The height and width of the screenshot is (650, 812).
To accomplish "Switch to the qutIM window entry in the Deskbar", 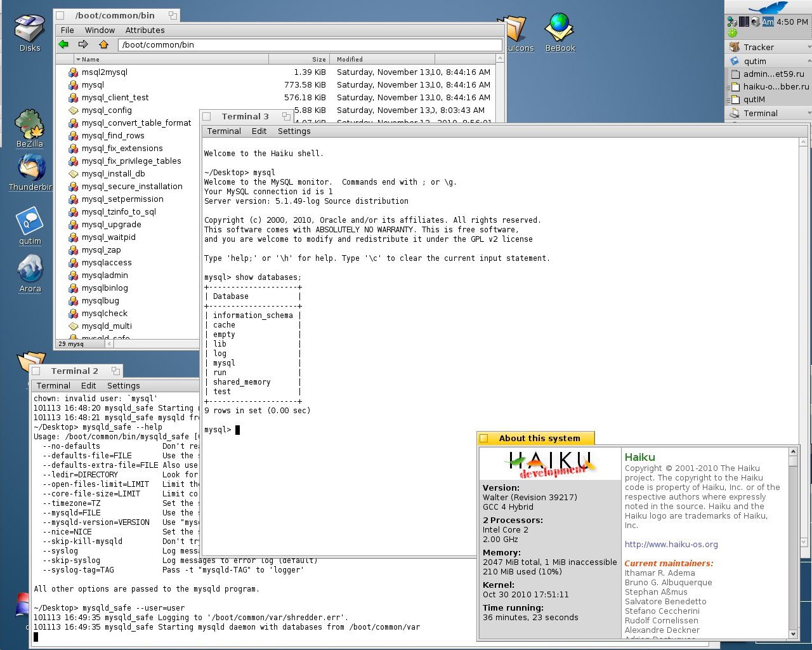I will (749, 99).
